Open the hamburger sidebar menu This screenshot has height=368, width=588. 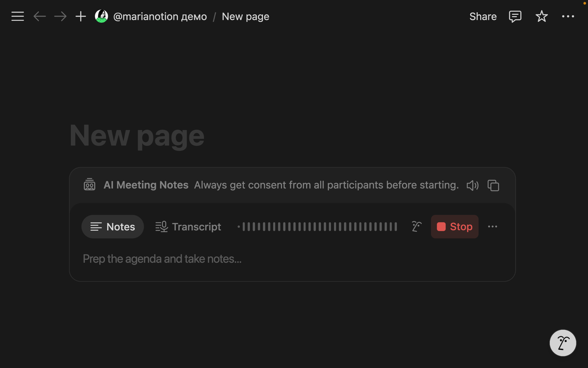click(18, 17)
